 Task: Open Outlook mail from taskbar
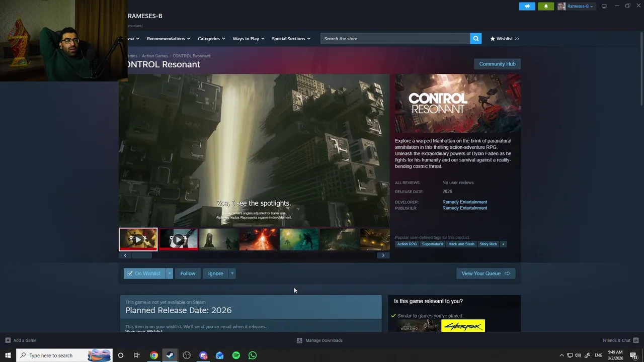pos(219,355)
